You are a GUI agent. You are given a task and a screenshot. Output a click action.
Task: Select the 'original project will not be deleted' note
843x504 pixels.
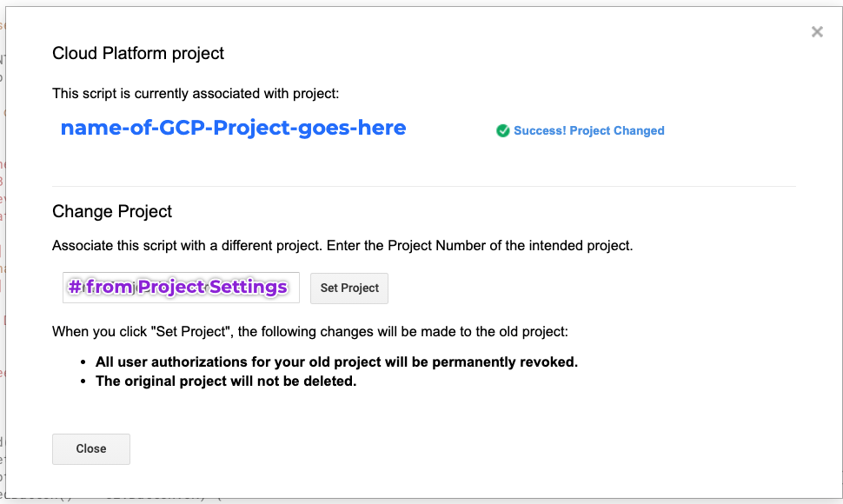(x=226, y=381)
